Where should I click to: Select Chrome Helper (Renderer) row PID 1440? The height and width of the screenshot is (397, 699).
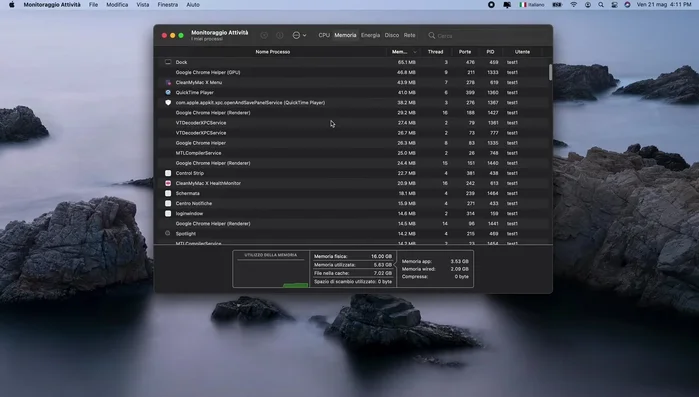click(x=352, y=163)
